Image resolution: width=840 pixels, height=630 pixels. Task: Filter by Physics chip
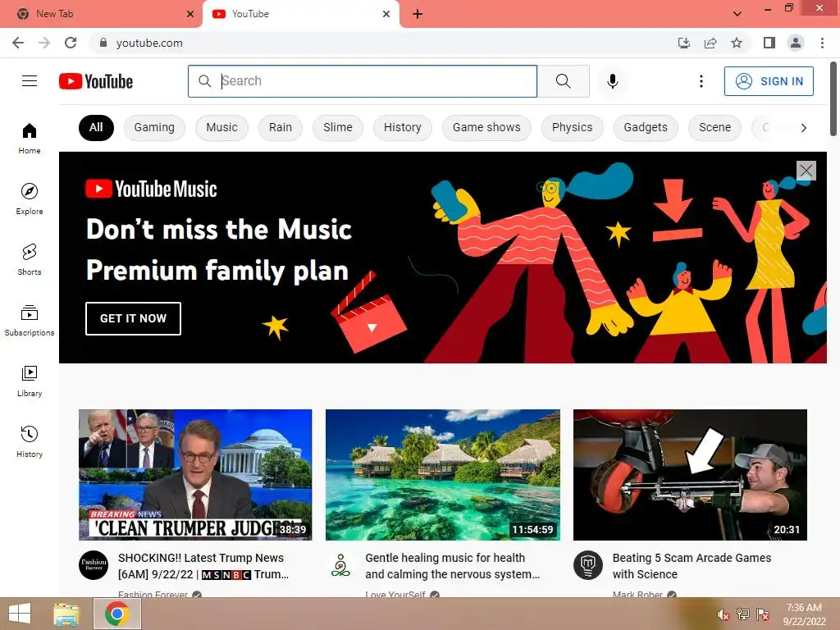pyautogui.click(x=572, y=127)
